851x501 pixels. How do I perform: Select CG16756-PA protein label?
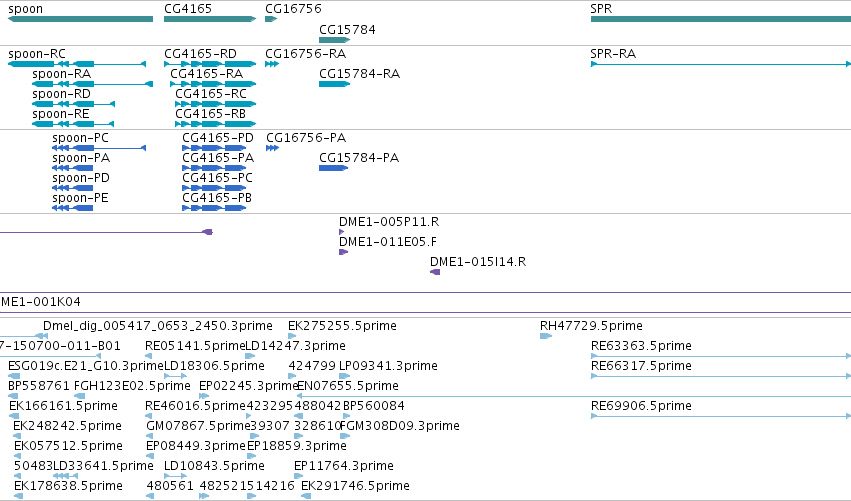pos(306,138)
